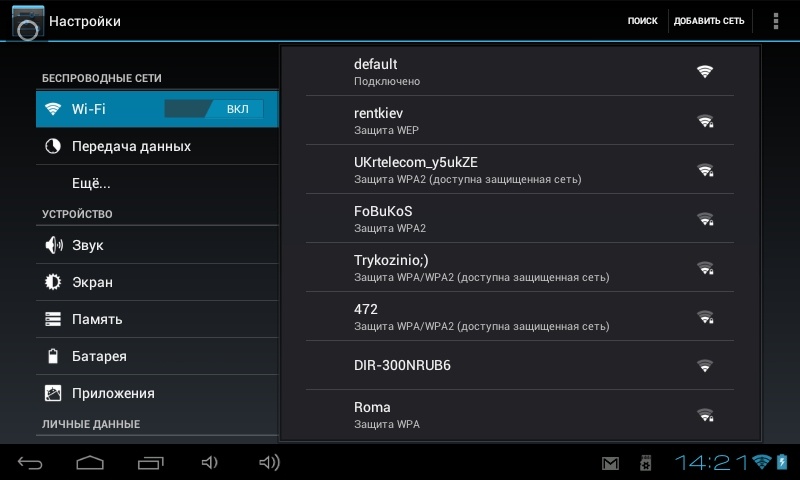Open the Батарея battery settings
This screenshot has width=800, height=480.
click(98, 356)
